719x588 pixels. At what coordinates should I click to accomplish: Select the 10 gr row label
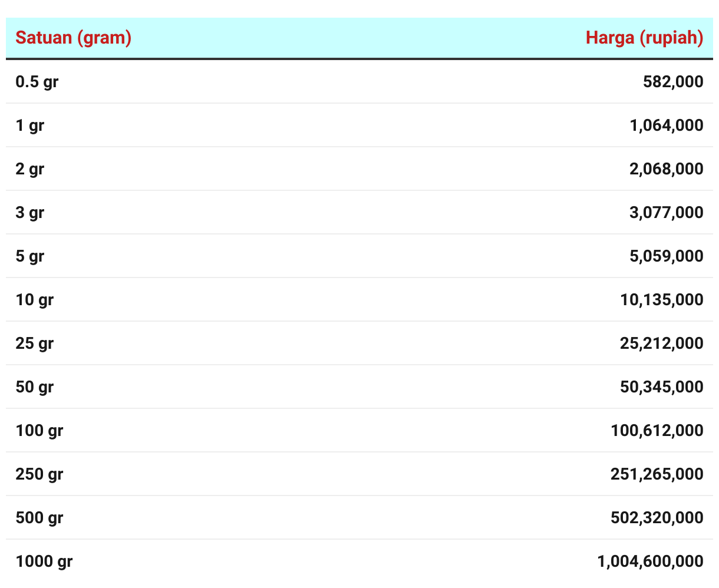[x=35, y=300]
